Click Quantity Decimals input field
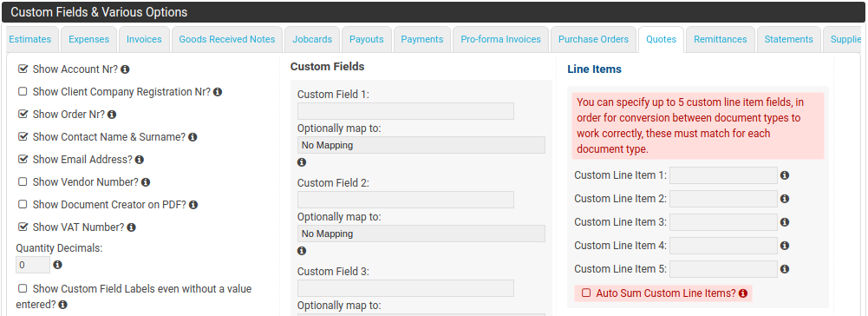Screen dimensions: 868x316 pyautogui.click(x=33, y=265)
